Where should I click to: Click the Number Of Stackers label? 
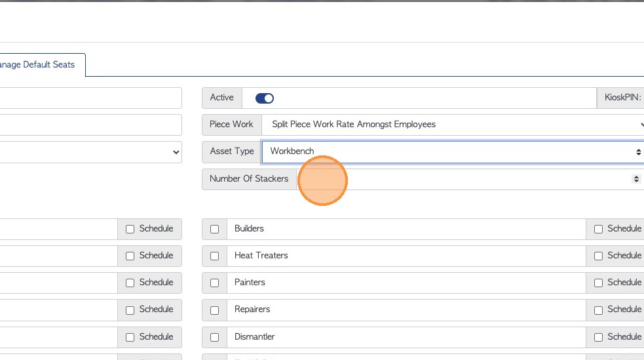(249, 179)
